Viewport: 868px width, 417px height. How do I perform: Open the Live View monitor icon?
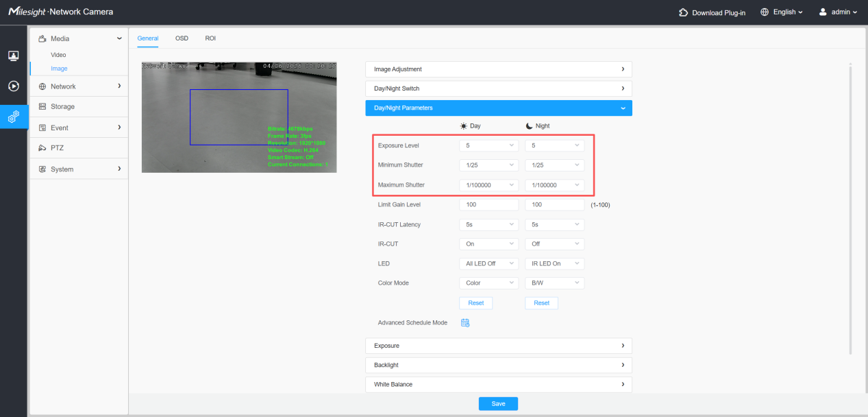point(13,56)
